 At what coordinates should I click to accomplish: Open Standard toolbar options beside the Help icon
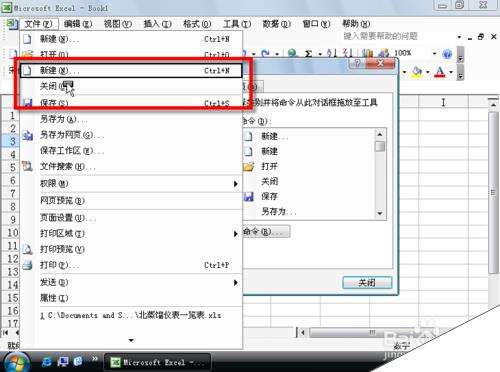point(460,54)
